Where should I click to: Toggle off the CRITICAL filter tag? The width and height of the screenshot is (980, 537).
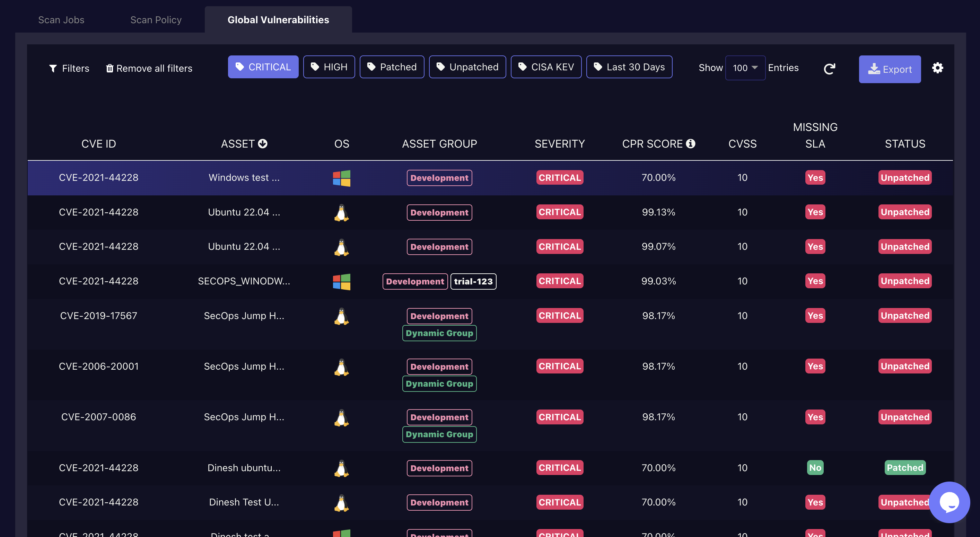tap(263, 67)
